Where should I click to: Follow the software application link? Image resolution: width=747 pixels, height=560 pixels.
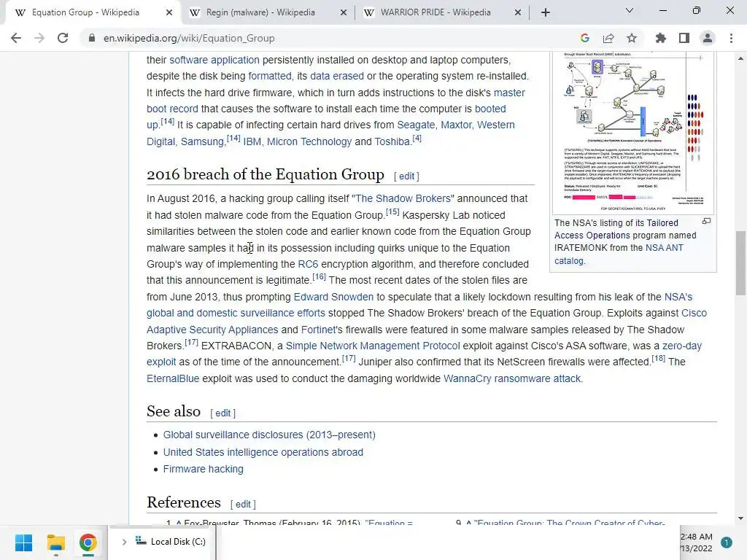coord(214,61)
